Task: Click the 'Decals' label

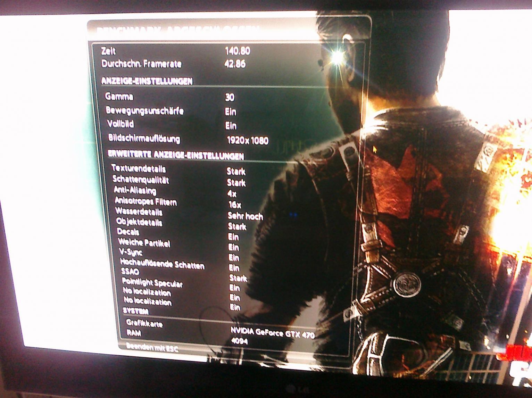Action: coord(128,232)
